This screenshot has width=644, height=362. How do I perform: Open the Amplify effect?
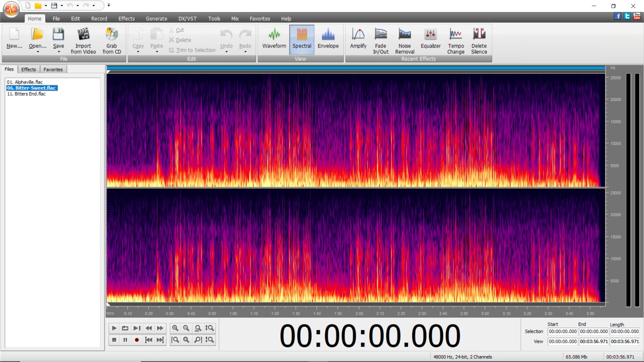(x=358, y=40)
